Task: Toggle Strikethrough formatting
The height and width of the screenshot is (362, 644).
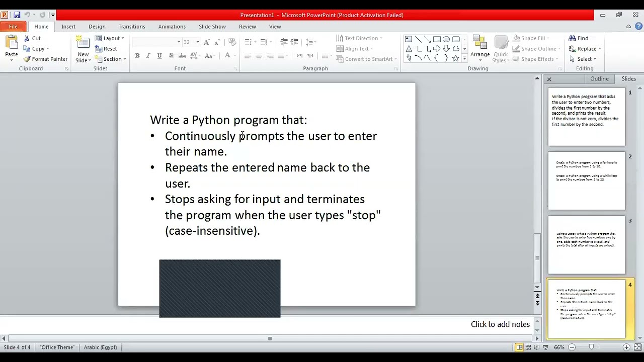Action: point(182,56)
